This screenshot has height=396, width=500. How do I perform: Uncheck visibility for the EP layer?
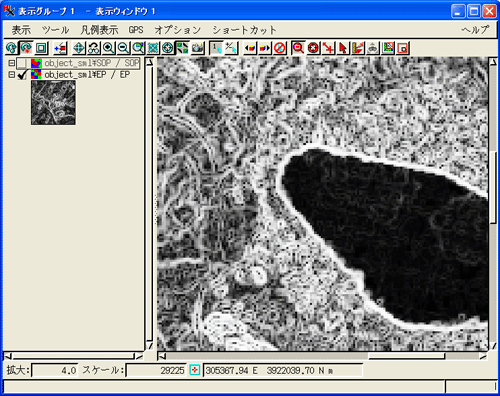[x=22, y=75]
